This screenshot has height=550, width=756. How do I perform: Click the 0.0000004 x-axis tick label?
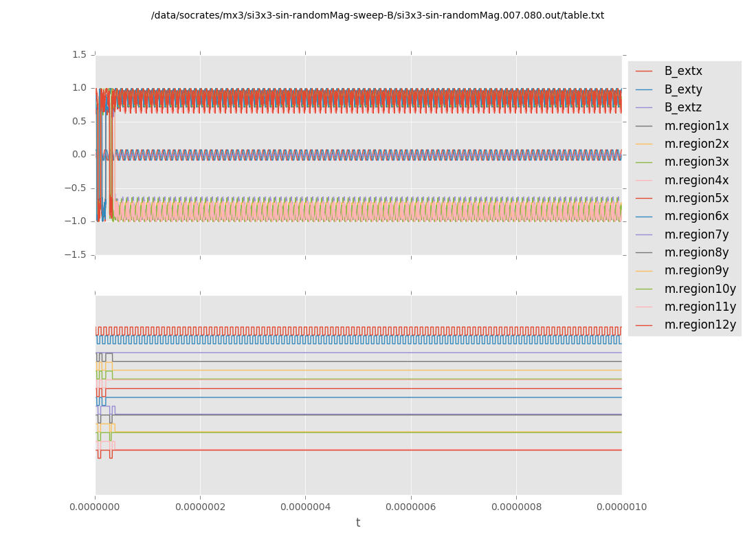click(306, 507)
